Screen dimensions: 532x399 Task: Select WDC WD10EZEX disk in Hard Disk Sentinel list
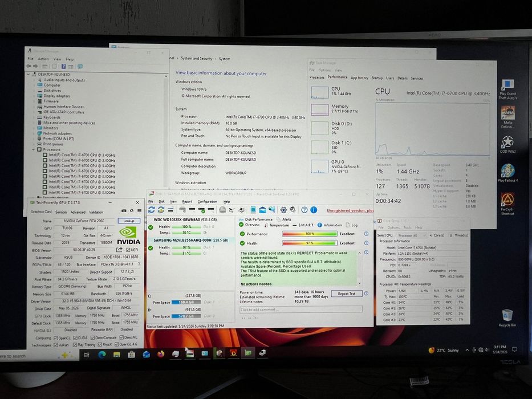coord(185,219)
